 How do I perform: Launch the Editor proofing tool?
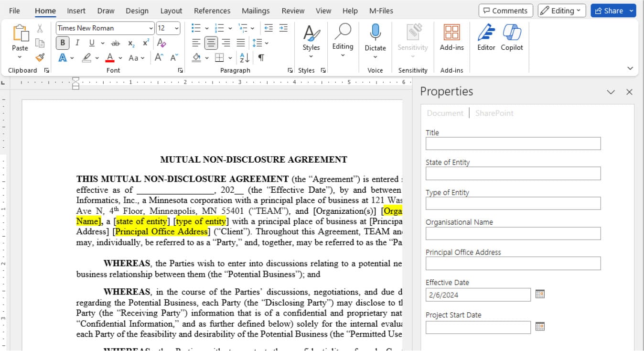tap(486, 37)
